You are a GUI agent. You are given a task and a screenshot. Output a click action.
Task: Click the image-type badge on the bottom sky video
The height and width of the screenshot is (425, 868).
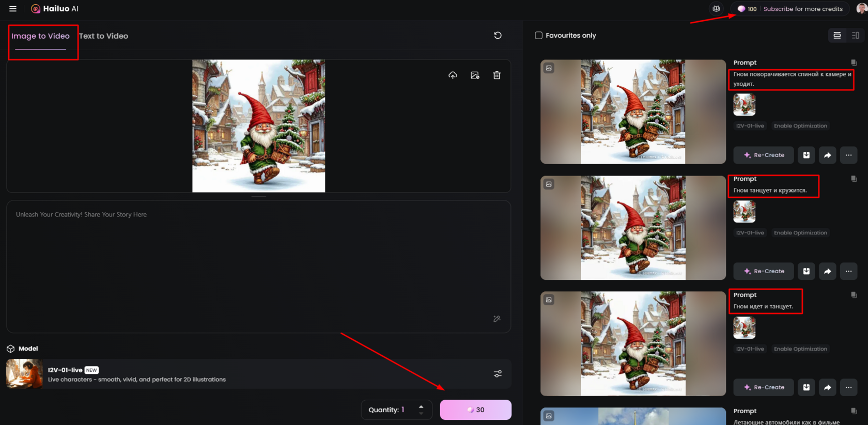549,416
